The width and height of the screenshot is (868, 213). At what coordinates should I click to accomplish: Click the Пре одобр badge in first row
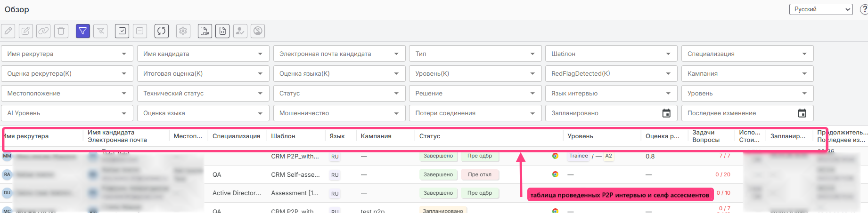point(480,156)
